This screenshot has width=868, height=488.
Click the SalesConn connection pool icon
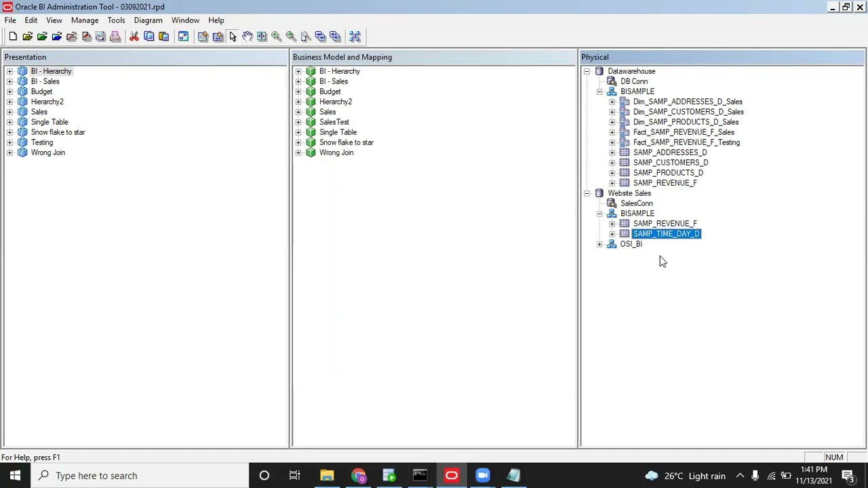click(612, 203)
